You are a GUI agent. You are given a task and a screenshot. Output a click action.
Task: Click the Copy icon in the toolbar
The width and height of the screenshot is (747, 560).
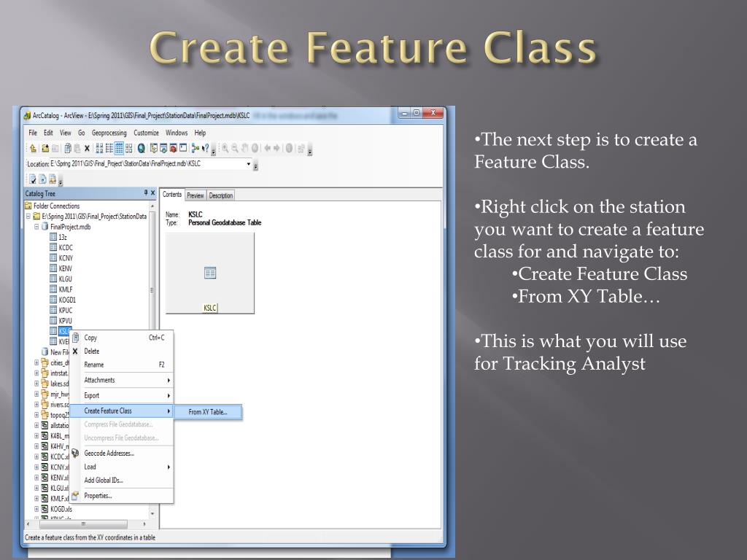[x=68, y=149]
